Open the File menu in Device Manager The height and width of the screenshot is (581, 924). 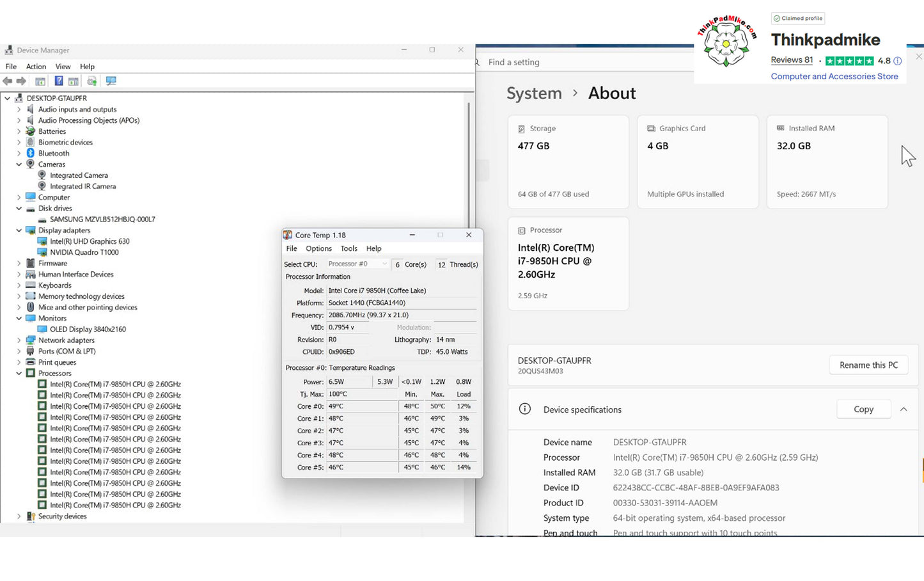tap(11, 67)
